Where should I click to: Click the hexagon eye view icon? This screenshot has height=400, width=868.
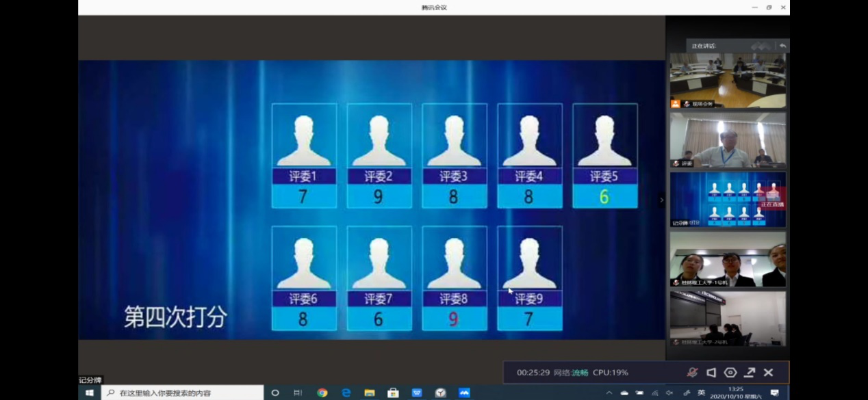pos(730,373)
